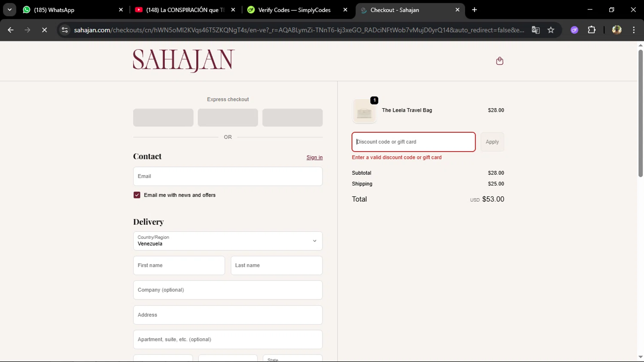644x362 pixels.
Task: Open the Chrome profile avatar
Action: [x=617, y=30]
